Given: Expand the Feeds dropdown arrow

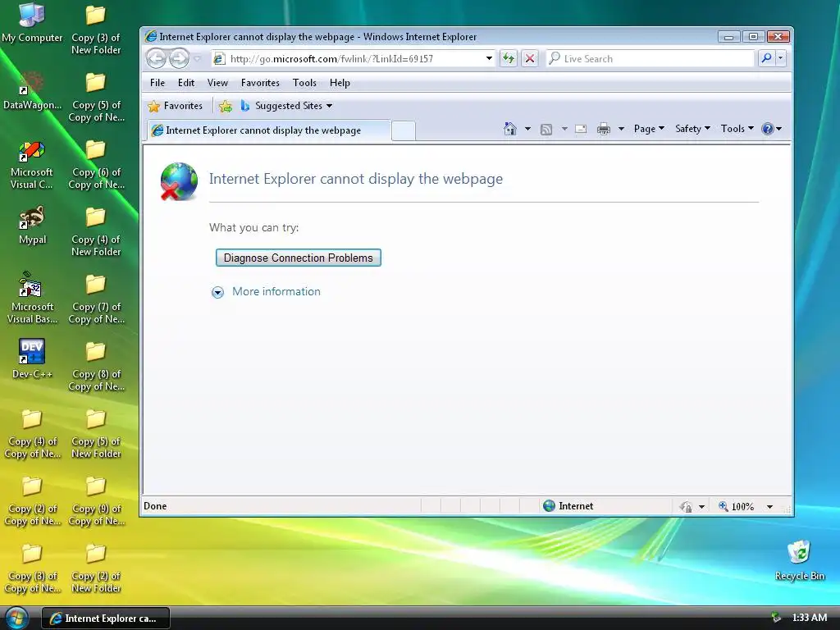Looking at the screenshot, I should [x=564, y=129].
